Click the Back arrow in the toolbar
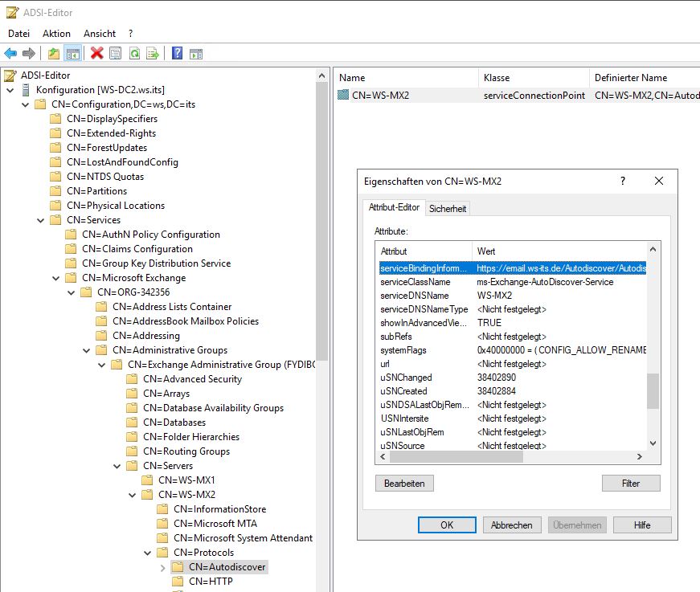The image size is (700, 592). [10, 54]
